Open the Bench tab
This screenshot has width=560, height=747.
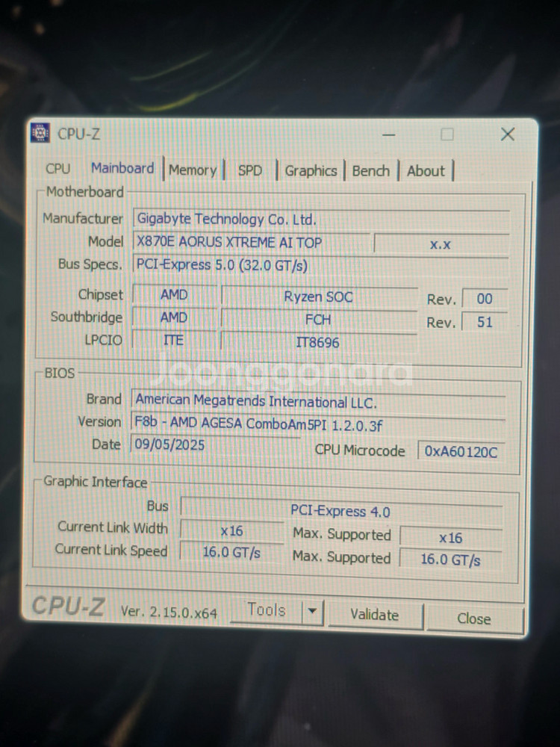tap(371, 171)
